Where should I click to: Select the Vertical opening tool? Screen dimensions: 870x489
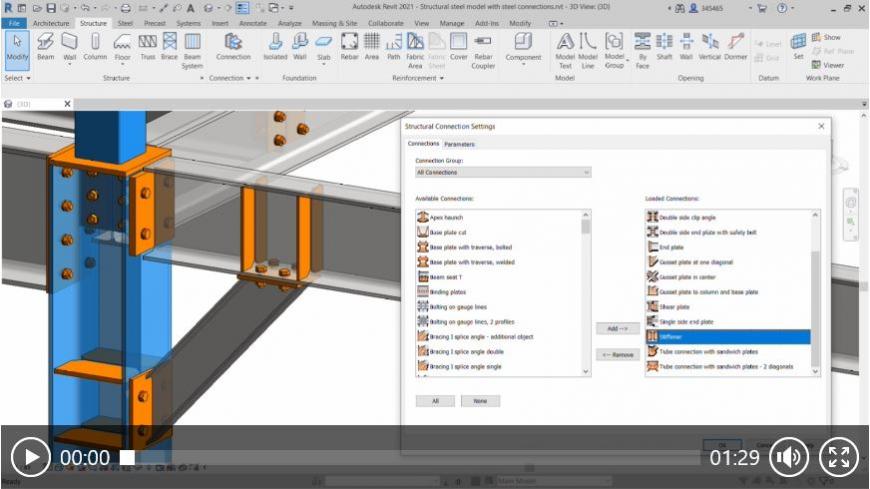tap(710, 47)
